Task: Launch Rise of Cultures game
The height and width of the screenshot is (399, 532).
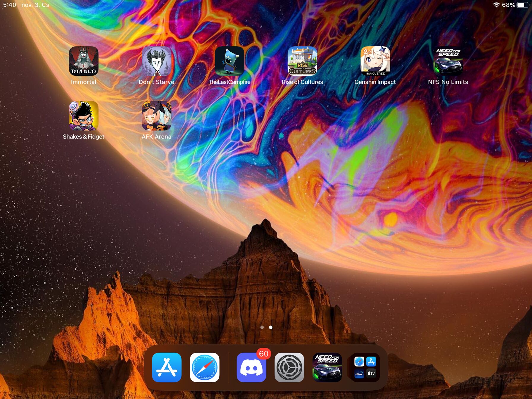Action: coord(302,61)
